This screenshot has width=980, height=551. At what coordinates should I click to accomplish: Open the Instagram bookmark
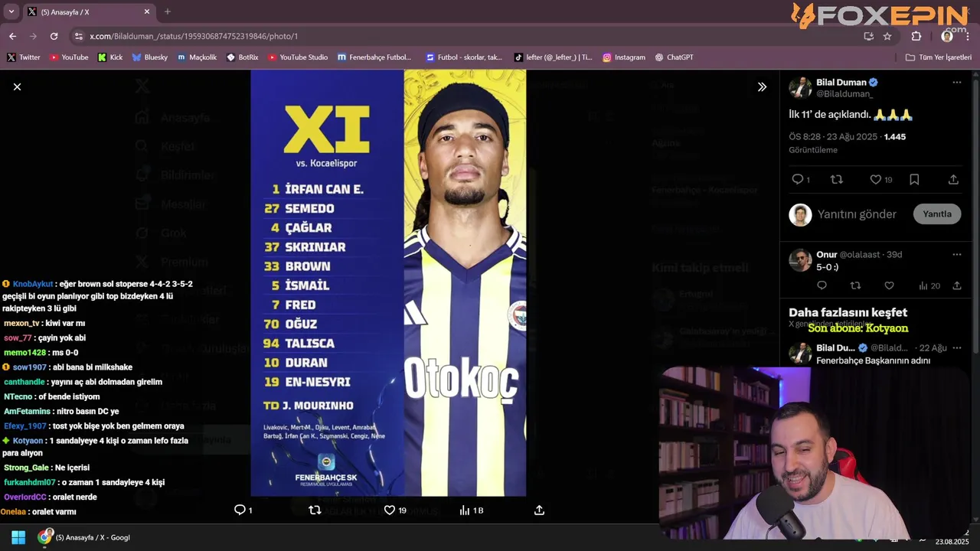point(624,57)
